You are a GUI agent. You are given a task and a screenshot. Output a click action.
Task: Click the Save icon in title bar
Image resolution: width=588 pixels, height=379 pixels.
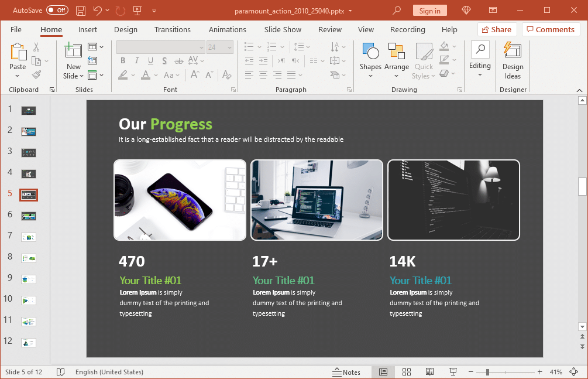click(81, 11)
